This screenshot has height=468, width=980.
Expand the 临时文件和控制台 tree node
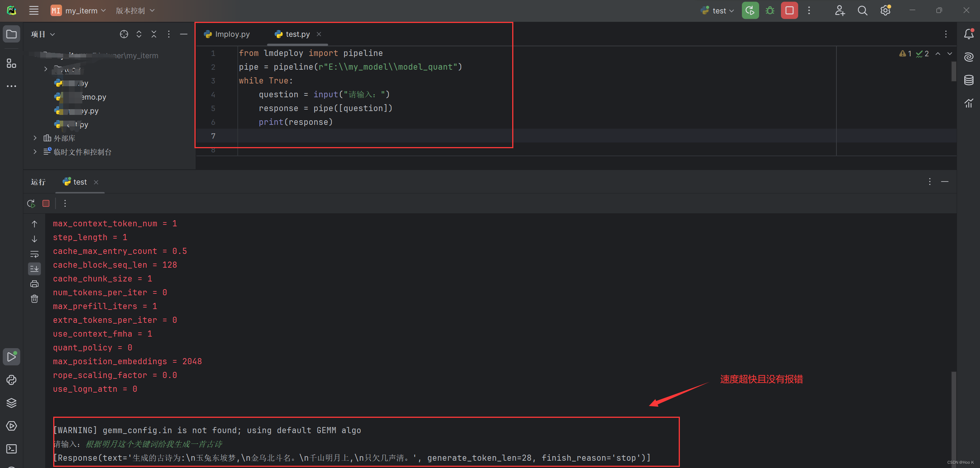[35, 152]
